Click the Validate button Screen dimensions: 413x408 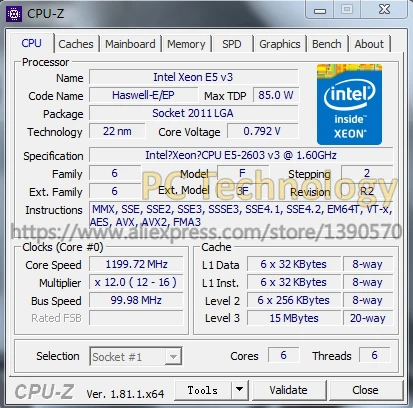coord(288,390)
